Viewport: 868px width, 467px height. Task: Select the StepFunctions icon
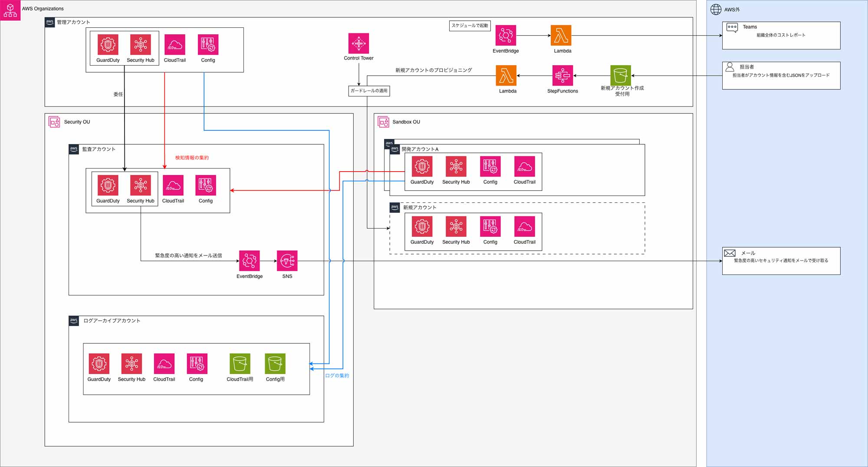(562, 76)
